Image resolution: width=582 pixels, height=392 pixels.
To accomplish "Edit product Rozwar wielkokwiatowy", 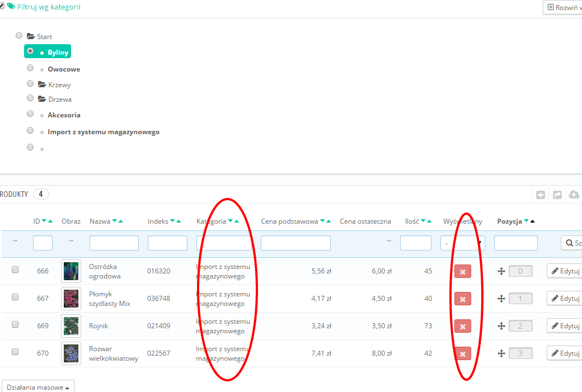I will point(565,353).
